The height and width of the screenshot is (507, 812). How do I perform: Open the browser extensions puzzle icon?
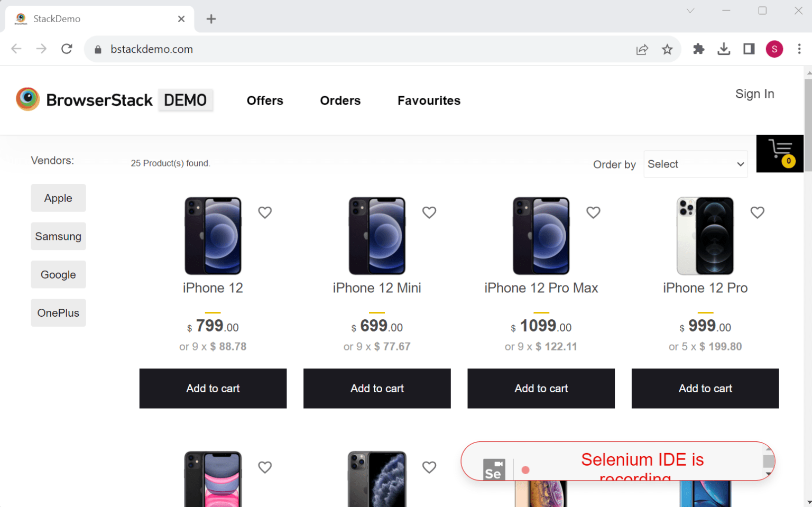pos(698,49)
